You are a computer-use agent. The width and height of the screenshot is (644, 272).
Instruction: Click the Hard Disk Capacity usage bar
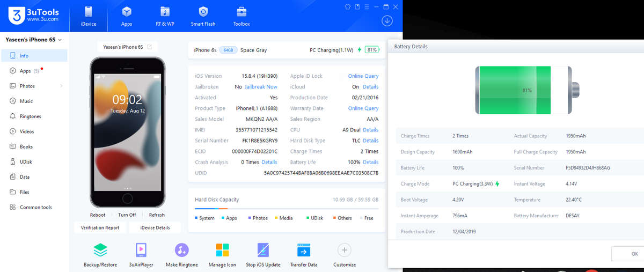click(x=286, y=209)
